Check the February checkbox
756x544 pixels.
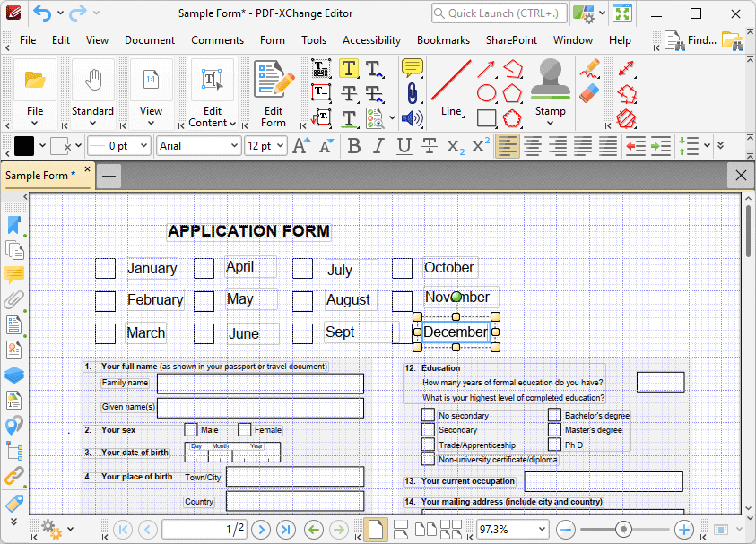click(x=105, y=301)
